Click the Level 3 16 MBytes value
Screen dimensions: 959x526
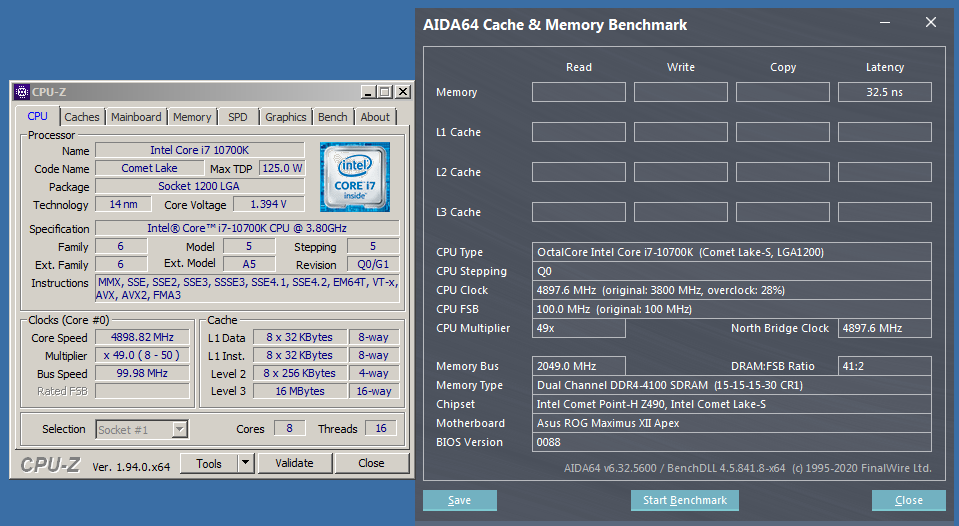[x=300, y=391]
